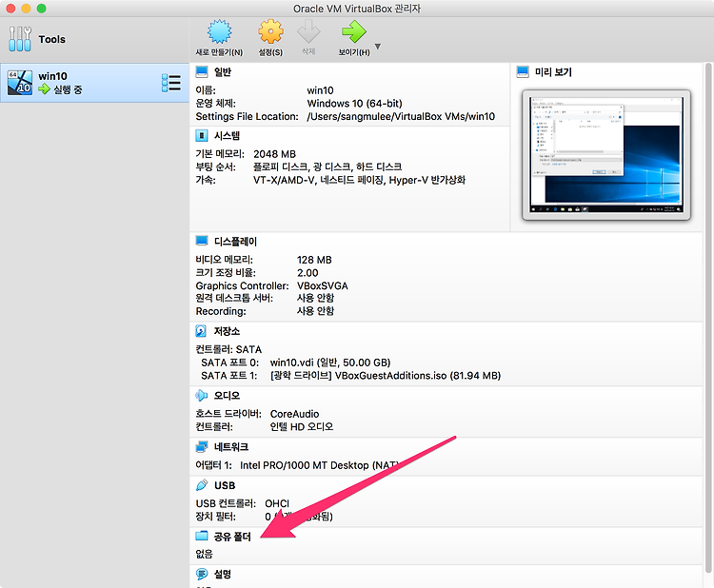This screenshot has height=588, width=714.
Task: Click the 컨트롤러: SATA text
Action: pos(228,349)
